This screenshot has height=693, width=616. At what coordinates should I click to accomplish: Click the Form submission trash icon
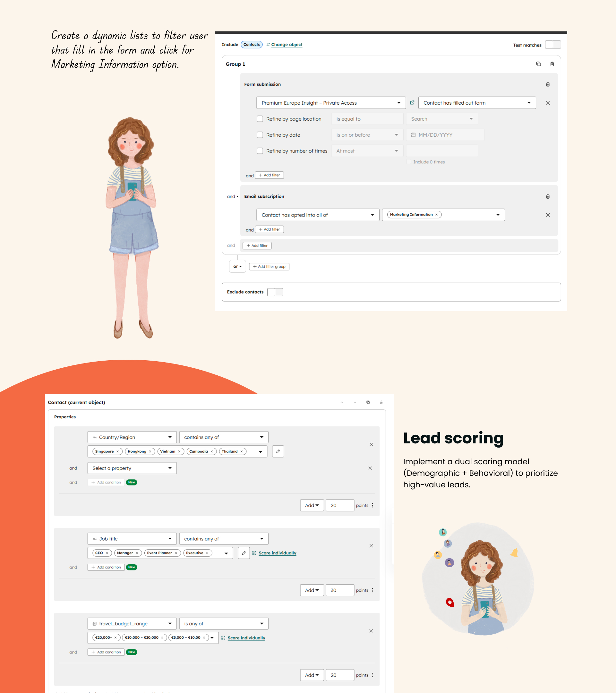548,84
